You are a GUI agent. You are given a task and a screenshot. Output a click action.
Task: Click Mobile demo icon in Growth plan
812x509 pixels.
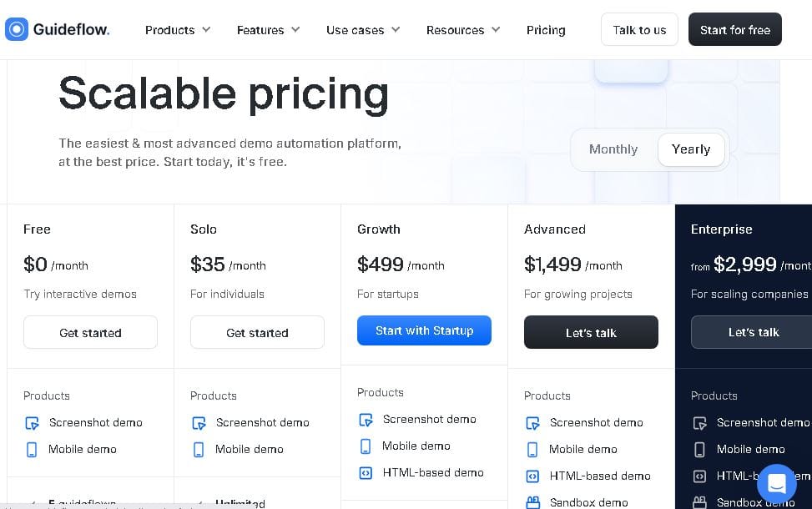[366, 446]
